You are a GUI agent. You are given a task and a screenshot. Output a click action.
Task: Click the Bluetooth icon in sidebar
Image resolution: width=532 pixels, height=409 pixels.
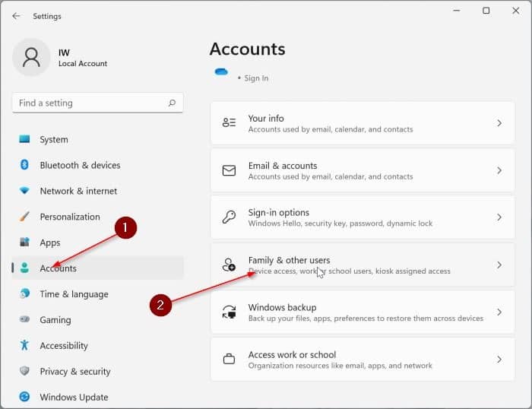24,165
